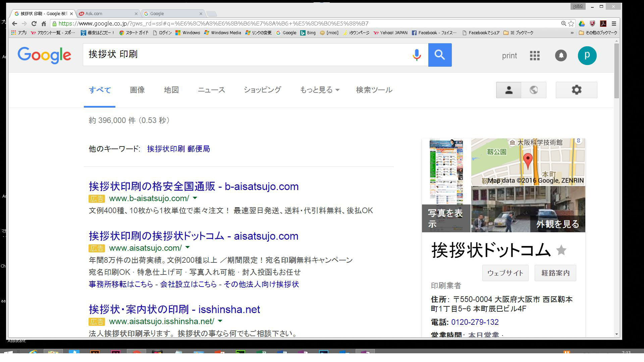
Task: Follow the 事務所移転はこちら sitelink
Action: pos(121,284)
